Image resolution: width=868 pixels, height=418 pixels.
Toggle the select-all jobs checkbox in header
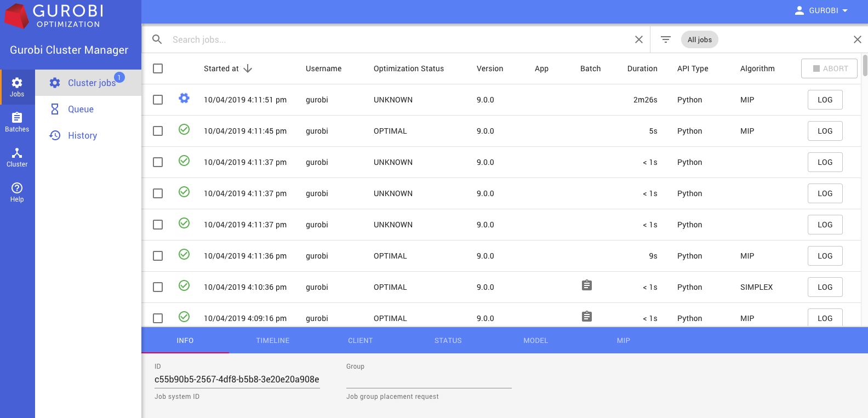coord(158,68)
